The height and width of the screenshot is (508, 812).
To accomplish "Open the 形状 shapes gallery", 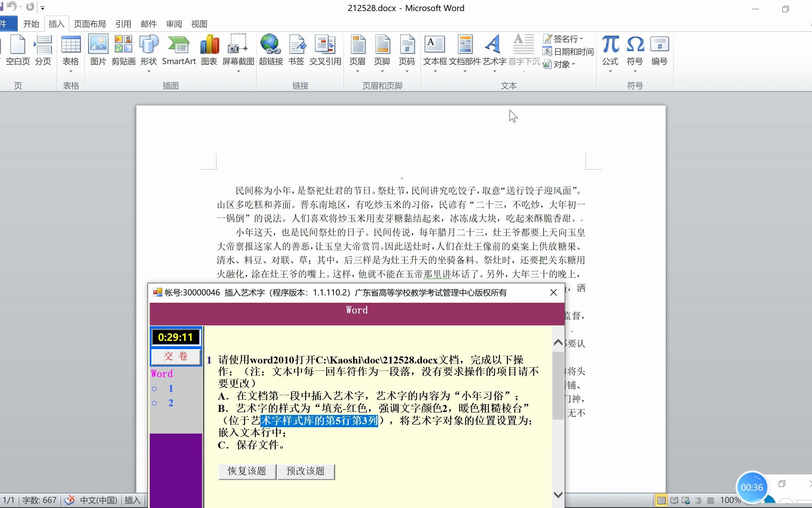I will tap(149, 50).
